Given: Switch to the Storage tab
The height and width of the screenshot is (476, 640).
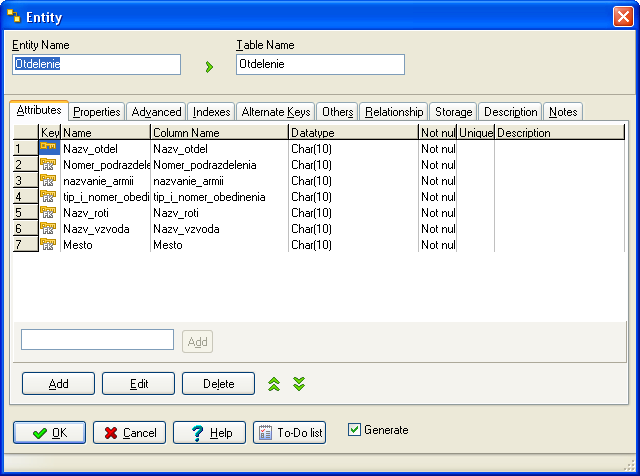Looking at the screenshot, I should [453, 112].
